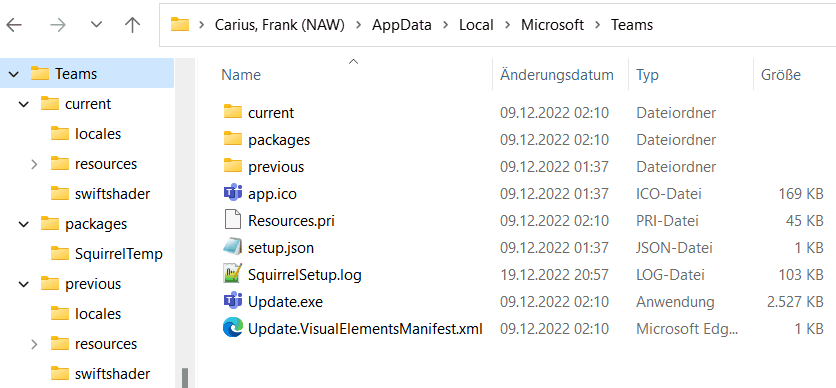Click the setup.json notepad icon

click(x=232, y=247)
